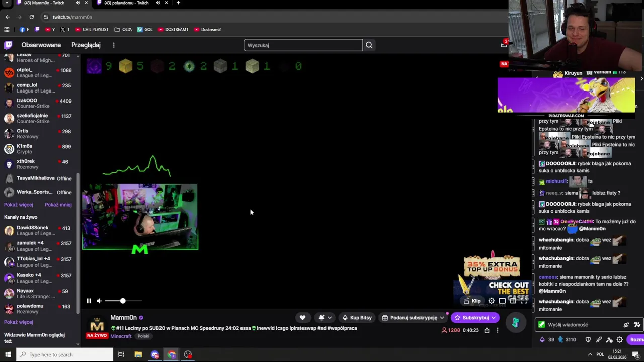Select the Obserwowane navigation item
644x362 pixels.
coord(41,45)
